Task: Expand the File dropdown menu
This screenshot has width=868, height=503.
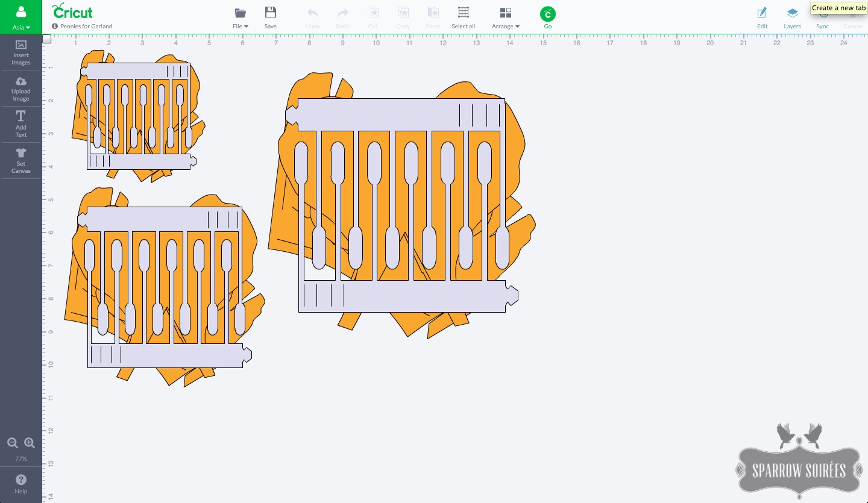Action: tap(241, 17)
